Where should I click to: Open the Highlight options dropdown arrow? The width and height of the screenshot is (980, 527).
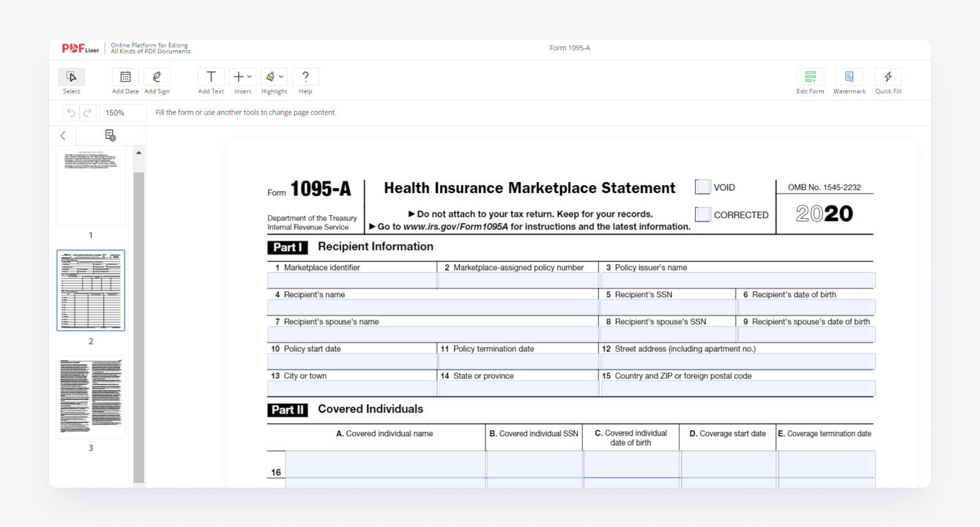click(281, 77)
